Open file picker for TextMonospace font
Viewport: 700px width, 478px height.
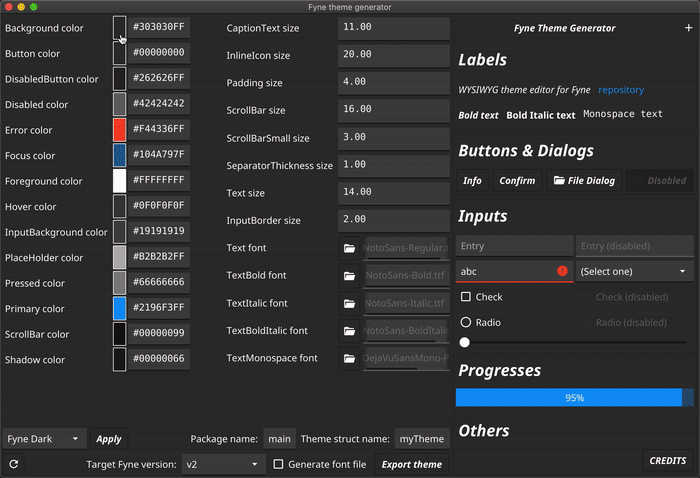349,358
